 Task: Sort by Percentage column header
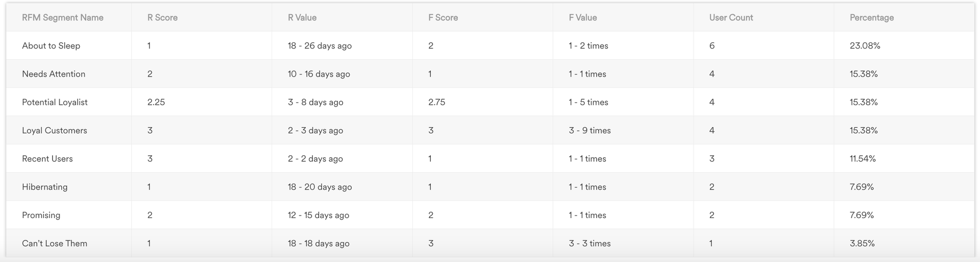[872, 17]
